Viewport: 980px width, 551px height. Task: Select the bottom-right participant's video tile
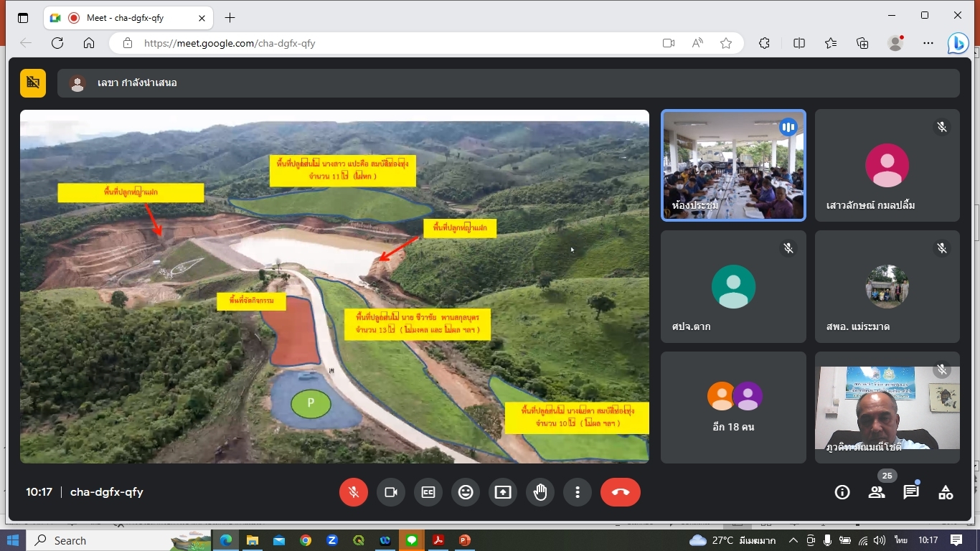coord(887,408)
